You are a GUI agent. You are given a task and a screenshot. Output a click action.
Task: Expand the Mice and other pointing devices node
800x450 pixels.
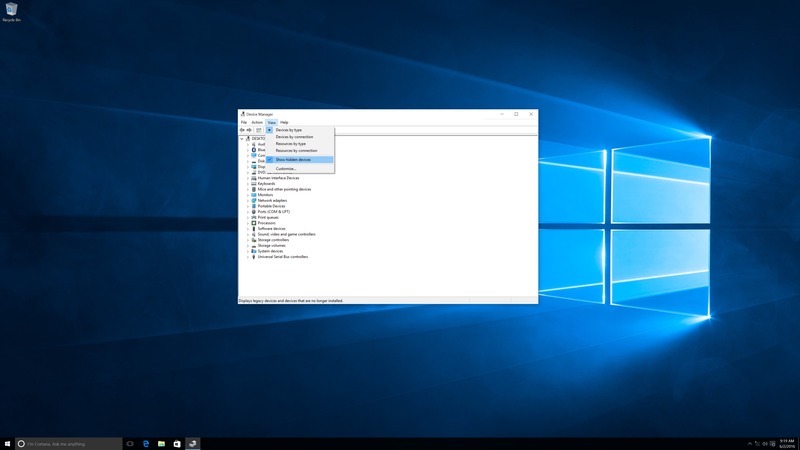(x=248, y=189)
